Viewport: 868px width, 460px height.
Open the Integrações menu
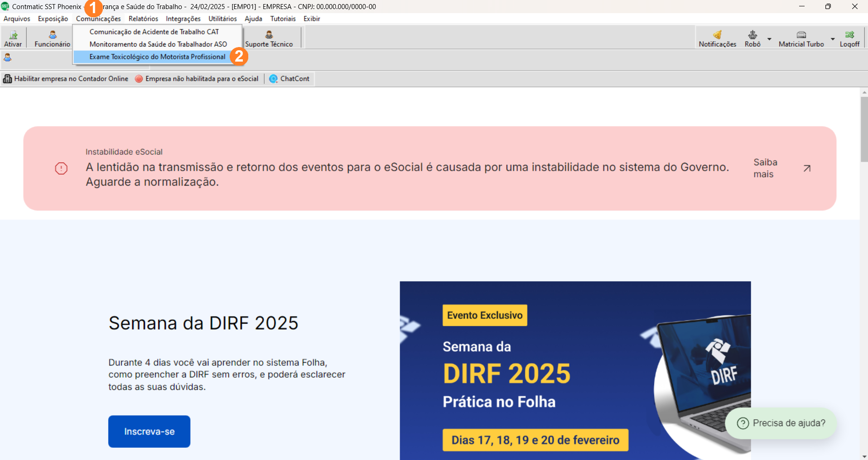point(183,19)
